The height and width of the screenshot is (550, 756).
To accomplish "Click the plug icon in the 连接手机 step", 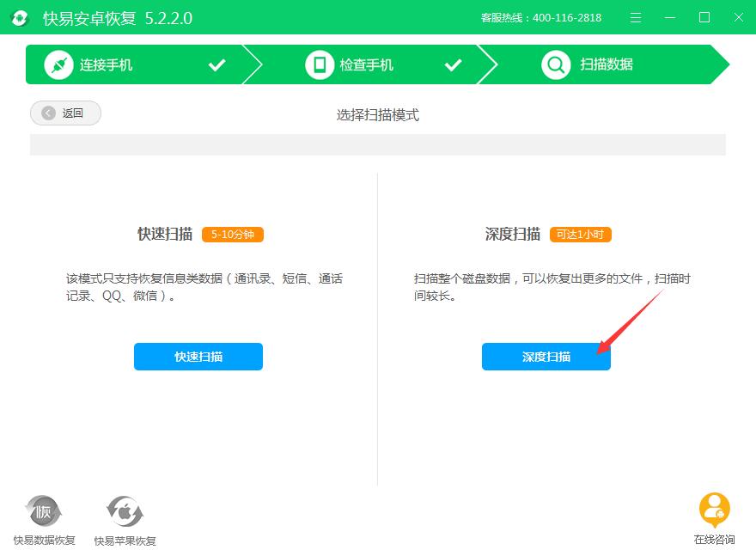I will 58,65.
